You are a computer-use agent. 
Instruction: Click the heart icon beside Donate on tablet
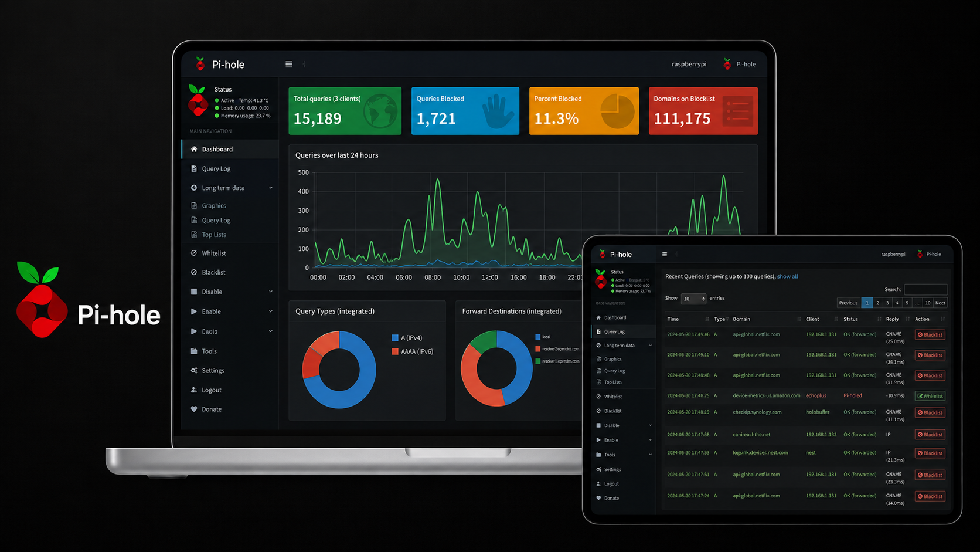coord(598,498)
